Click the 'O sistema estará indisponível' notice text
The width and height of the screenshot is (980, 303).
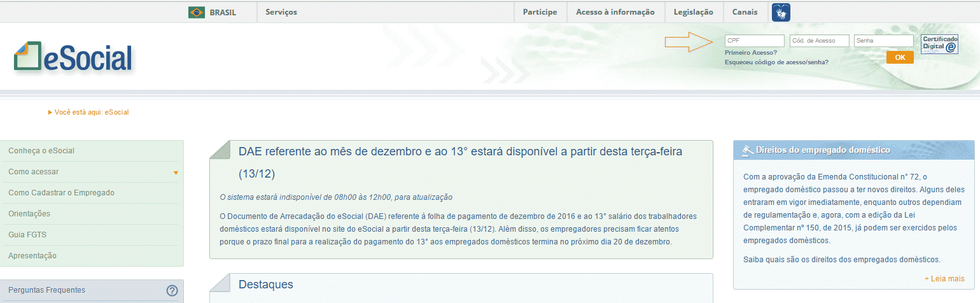(335, 197)
